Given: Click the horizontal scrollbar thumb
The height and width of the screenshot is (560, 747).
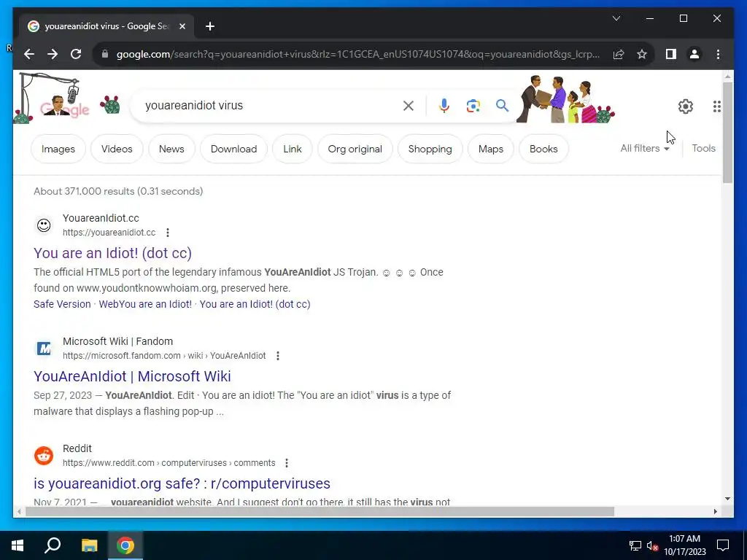Looking at the screenshot, I should pos(320,512).
